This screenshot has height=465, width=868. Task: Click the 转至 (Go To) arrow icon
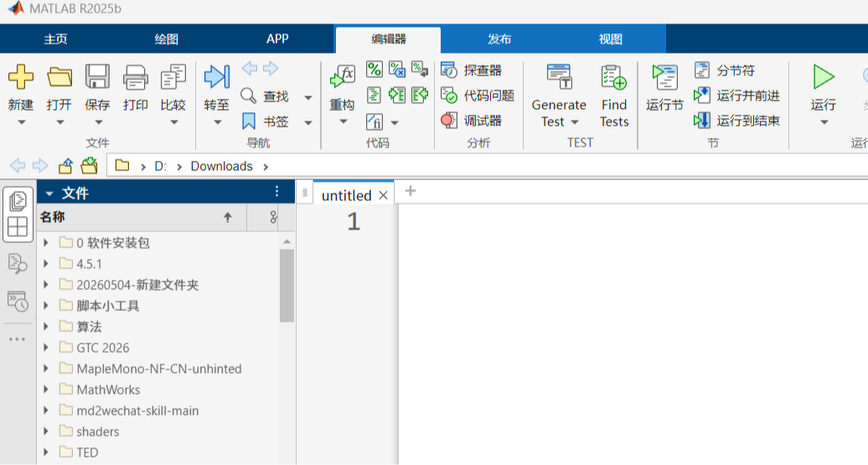[216, 76]
